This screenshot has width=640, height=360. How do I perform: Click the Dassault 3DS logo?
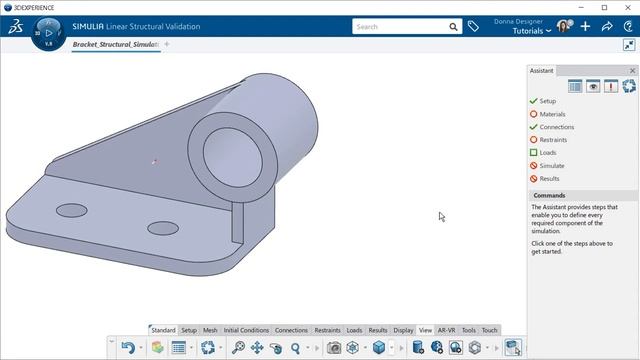(16, 27)
